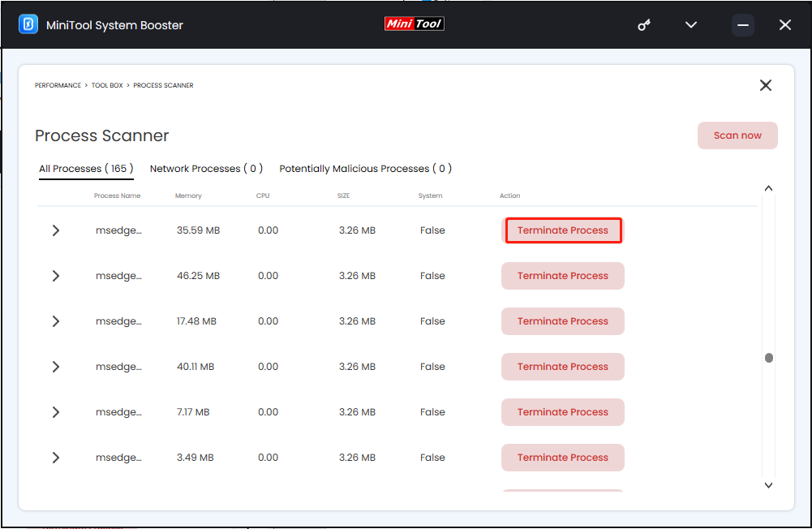812x529 pixels.
Task: Select the 7.17 MB memory value
Action: click(x=193, y=412)
